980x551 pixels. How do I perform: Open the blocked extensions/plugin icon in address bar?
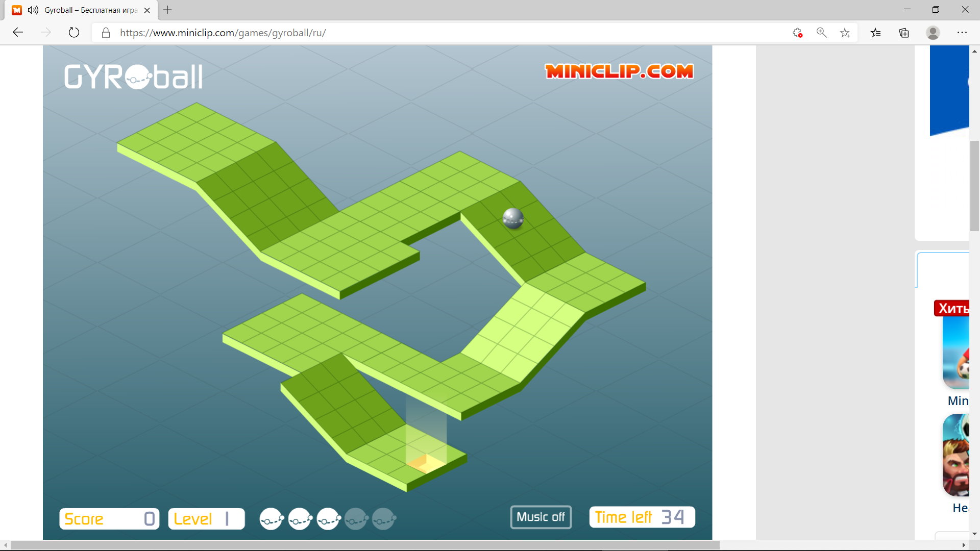(x=797, y=33)
